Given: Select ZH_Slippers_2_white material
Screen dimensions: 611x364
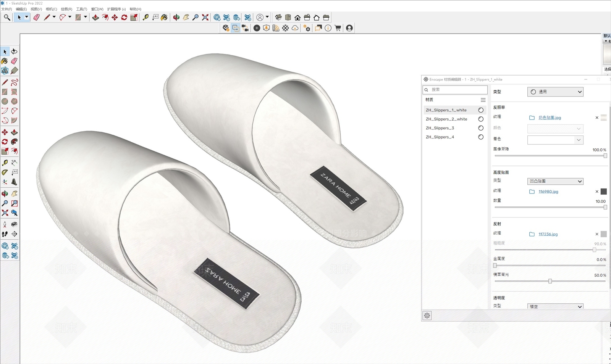Looking at the screenshot, I should 454,119.
